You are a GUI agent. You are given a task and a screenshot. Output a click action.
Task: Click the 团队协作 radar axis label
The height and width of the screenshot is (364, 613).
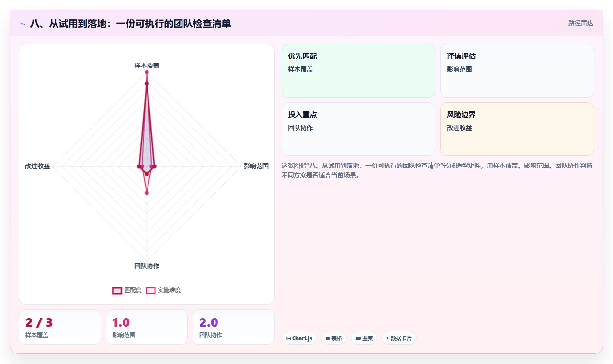(x=147, y=266)
